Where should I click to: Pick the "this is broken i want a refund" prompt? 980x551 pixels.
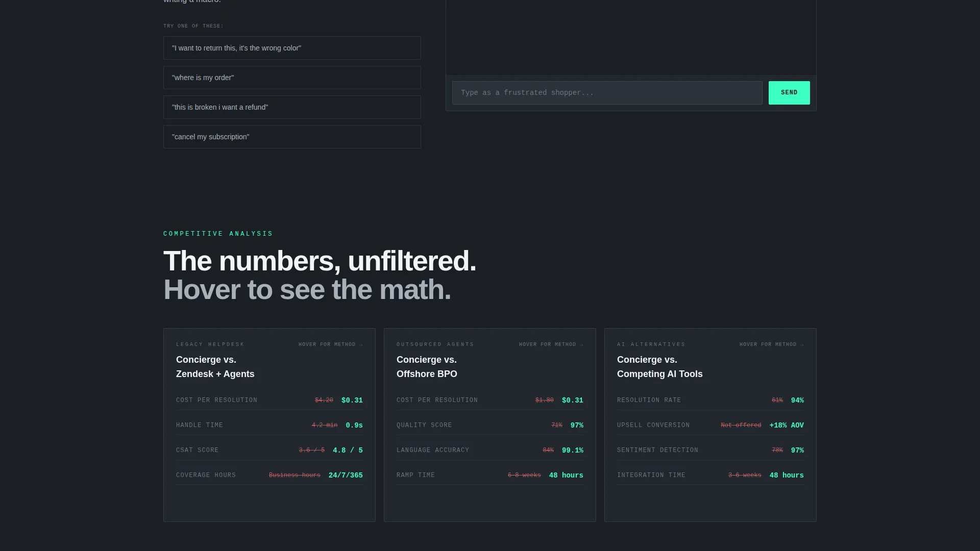click(x=292, y=107)
